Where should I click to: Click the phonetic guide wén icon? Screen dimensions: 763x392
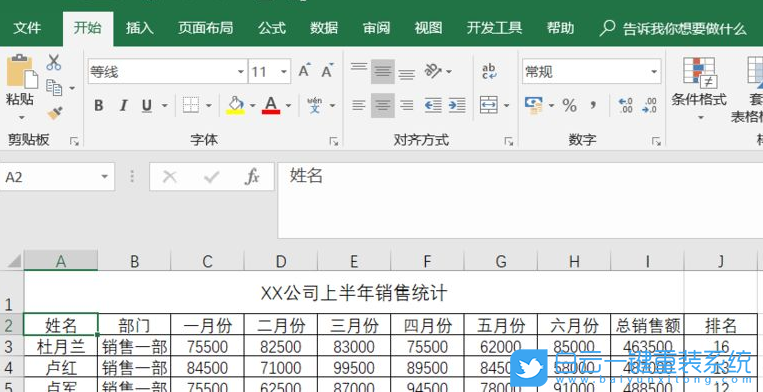[x=315, y=105]
